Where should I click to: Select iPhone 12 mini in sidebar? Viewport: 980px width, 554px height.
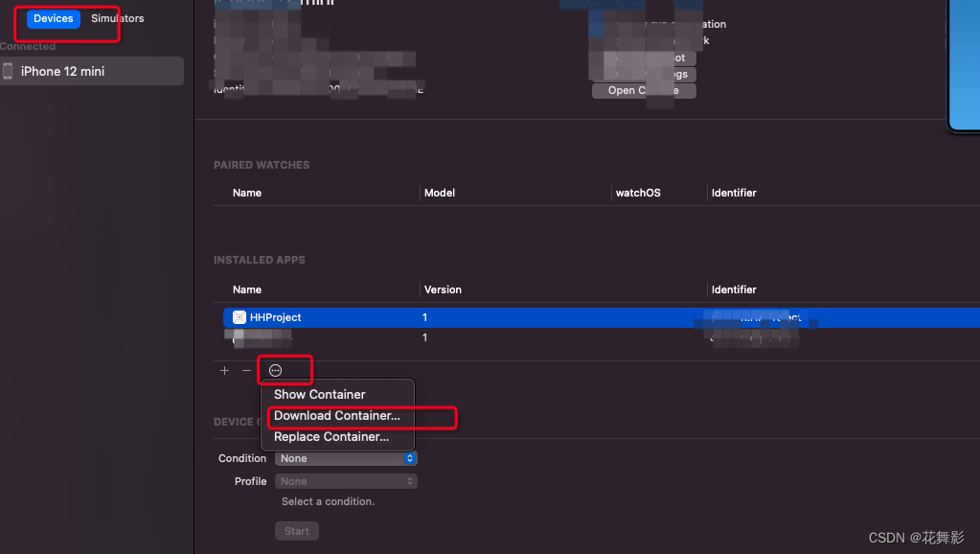[91, 71]
